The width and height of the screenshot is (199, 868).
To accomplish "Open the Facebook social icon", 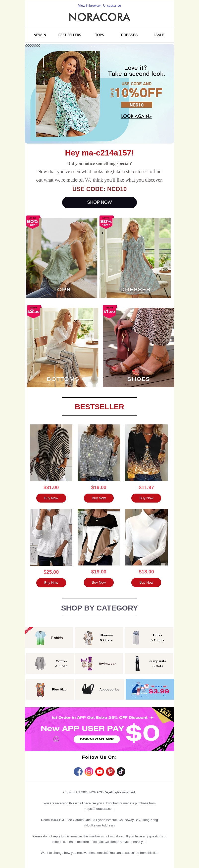I will click(78, 771).
